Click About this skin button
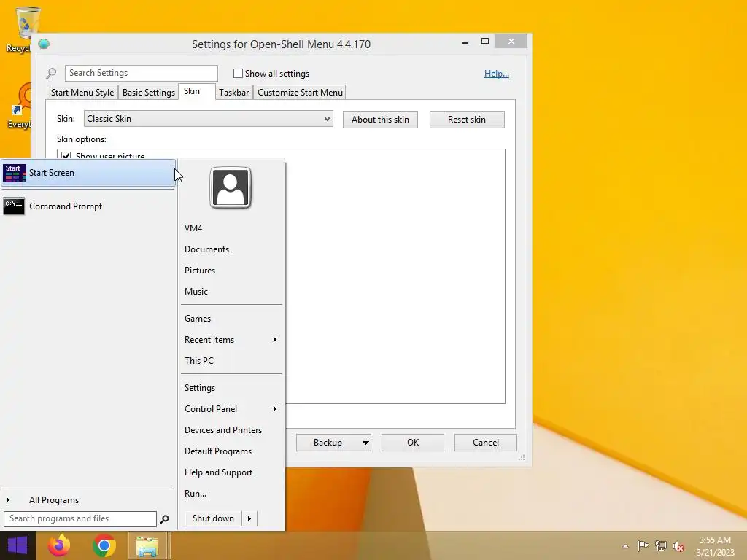 (380, 120)
